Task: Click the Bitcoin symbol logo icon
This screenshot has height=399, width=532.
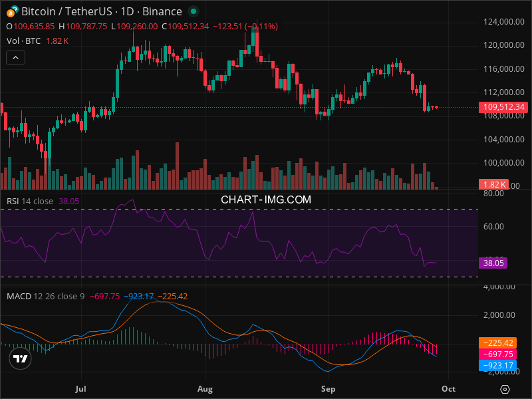Action: (x=11, y=11)
